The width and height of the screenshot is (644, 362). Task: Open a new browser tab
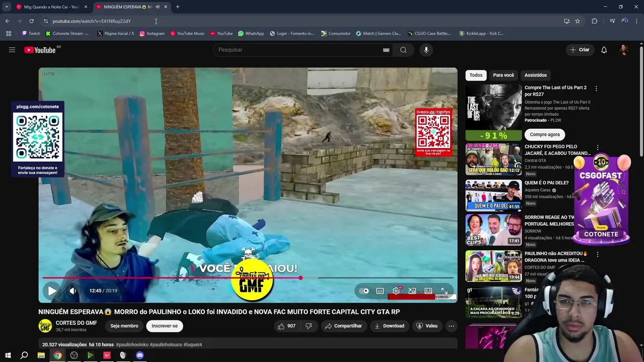(x=178, y=7)
